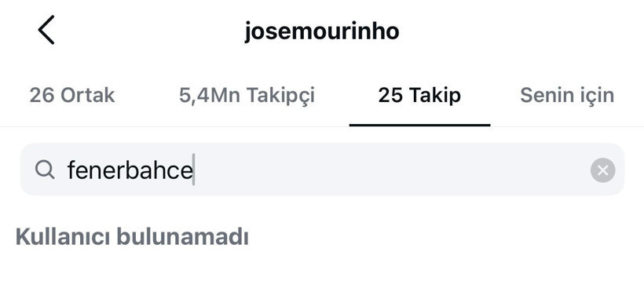Remove the fenerbahce query via gray circle

pos(602,170)
